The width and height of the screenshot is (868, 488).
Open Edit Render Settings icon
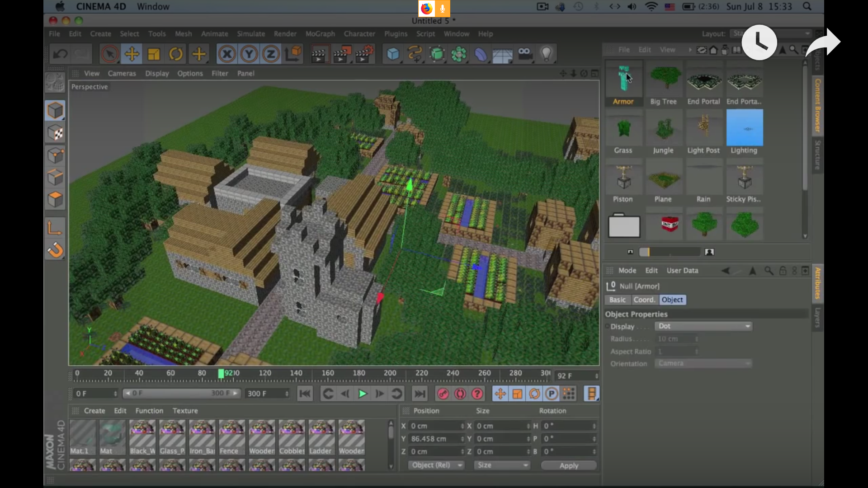click(x=364, y=54)
